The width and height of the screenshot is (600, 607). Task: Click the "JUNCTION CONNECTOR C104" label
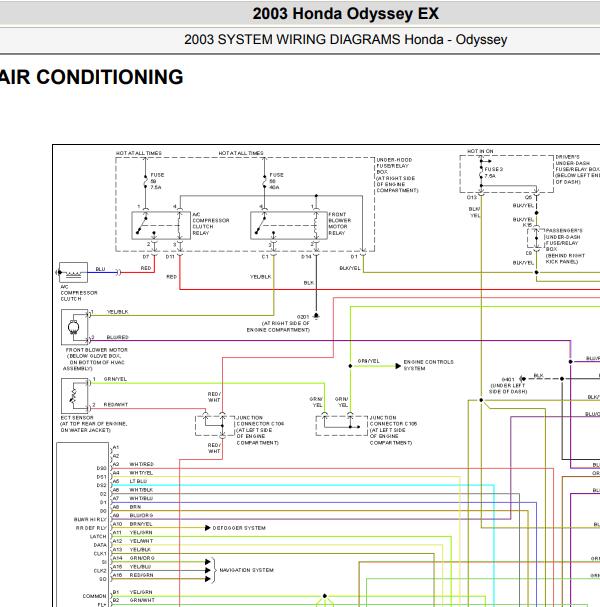260,421
